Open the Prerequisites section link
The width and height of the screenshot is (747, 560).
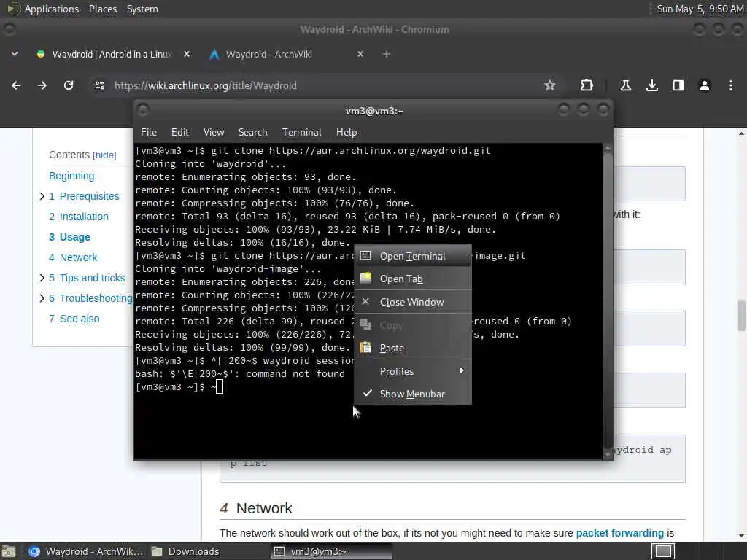point(84,196)
